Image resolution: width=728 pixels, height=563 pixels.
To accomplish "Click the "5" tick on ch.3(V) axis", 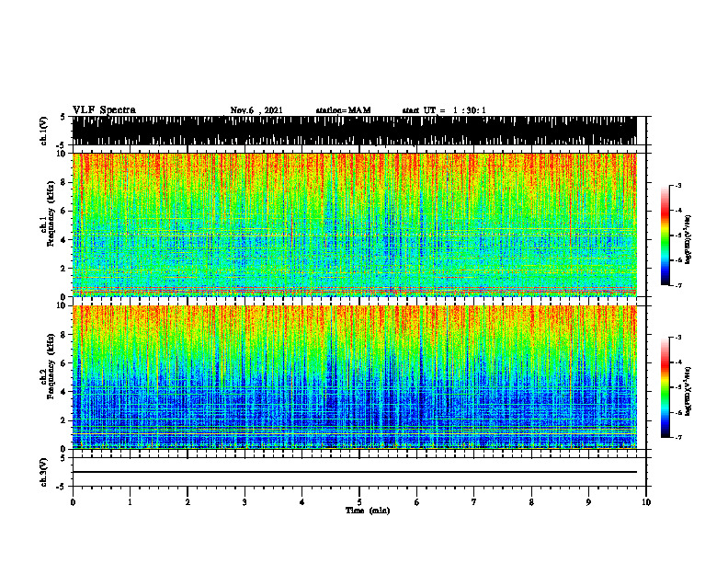I will click(63, 458).
